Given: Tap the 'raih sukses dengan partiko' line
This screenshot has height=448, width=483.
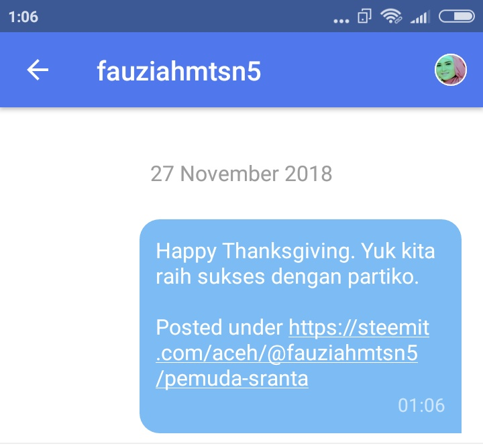Looking at the screenshot, I should click(287, 276).
